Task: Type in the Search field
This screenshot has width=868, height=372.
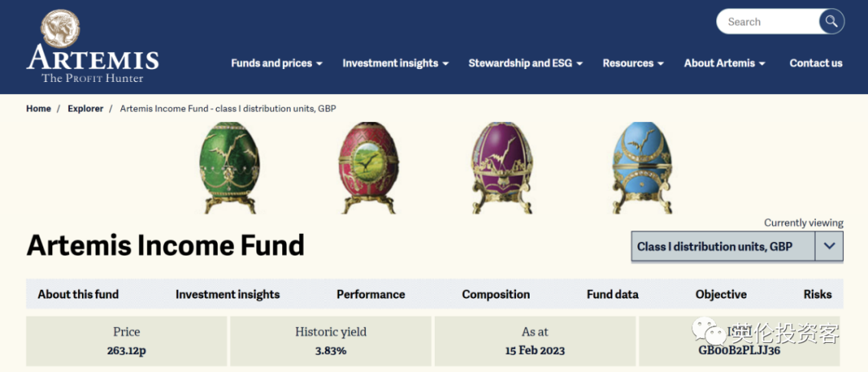Action: [x=766, y=22]
